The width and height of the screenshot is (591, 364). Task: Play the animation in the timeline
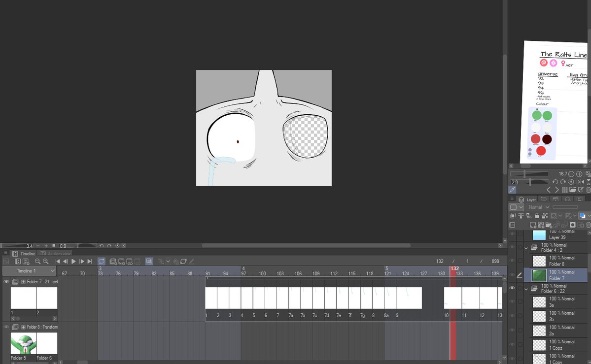coord(73,261)
